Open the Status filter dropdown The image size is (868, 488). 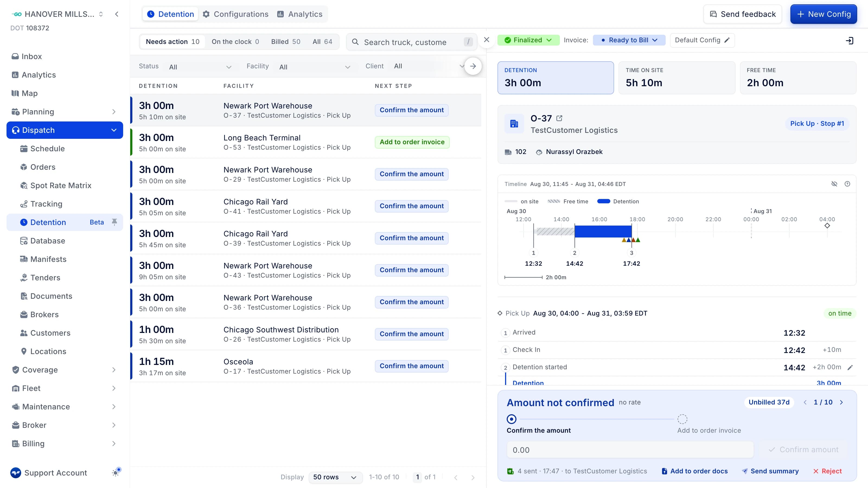200,67
